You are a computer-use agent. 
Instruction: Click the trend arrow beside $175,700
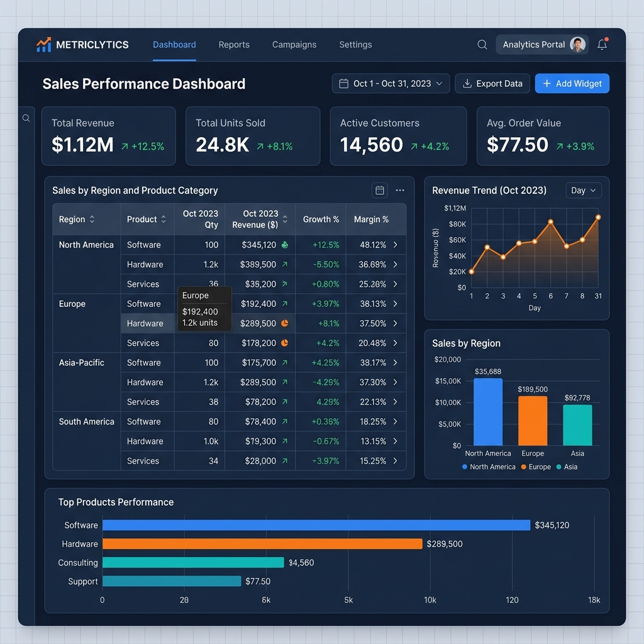[285, 363]
